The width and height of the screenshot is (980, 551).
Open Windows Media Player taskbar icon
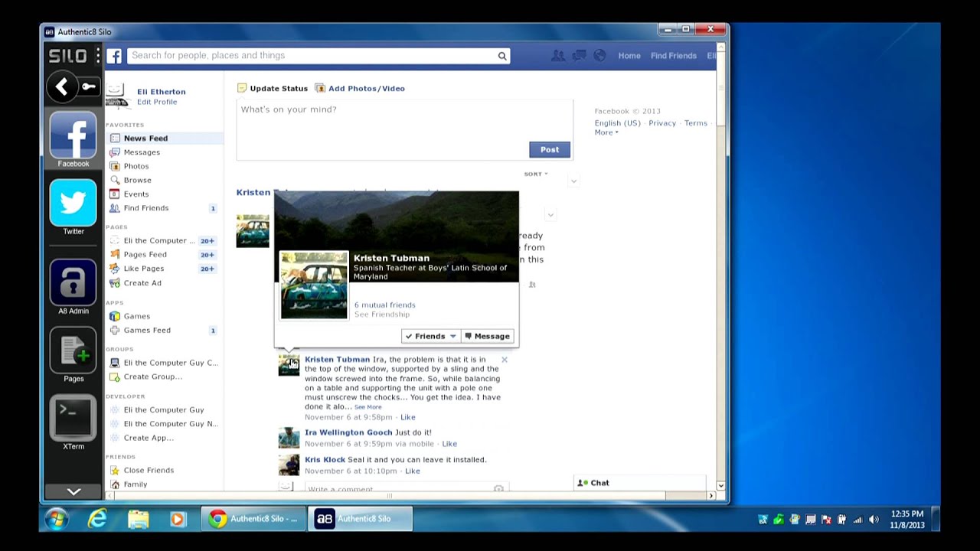(178, 519)
